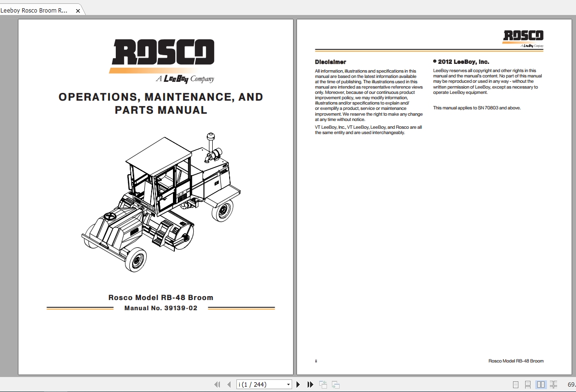Image resolution: width=576 pixels, height=392 pixels.
Task: Close the Leeboy Rosco Broom tab
Action: pos(78,11)
